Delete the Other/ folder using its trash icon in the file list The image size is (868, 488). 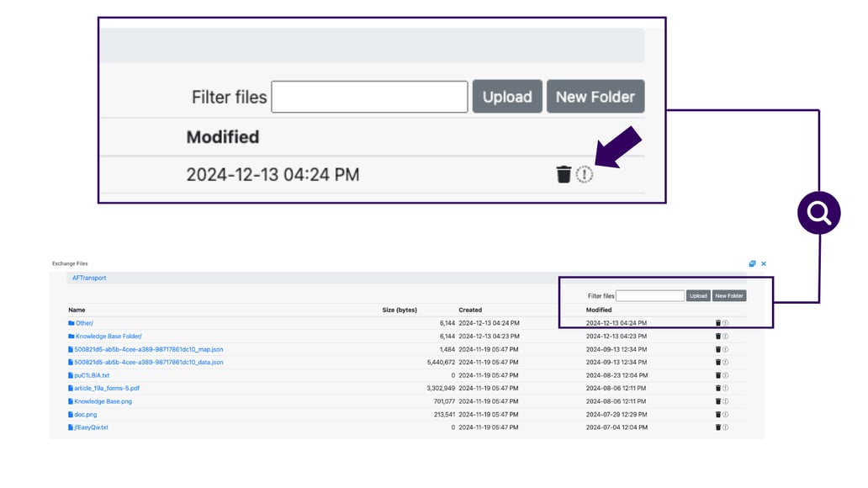pyautogui.click(x=718, y=323)
